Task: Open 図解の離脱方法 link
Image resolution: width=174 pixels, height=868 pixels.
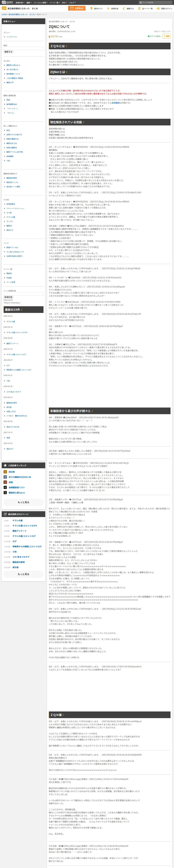Action: [12, 139]
